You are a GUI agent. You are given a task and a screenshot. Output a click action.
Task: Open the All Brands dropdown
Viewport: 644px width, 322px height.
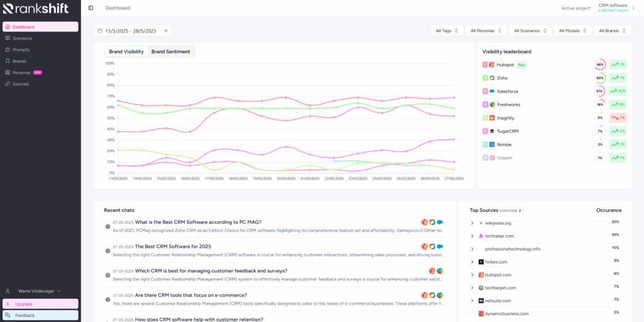pyautogui.click(x=613, y=31)
